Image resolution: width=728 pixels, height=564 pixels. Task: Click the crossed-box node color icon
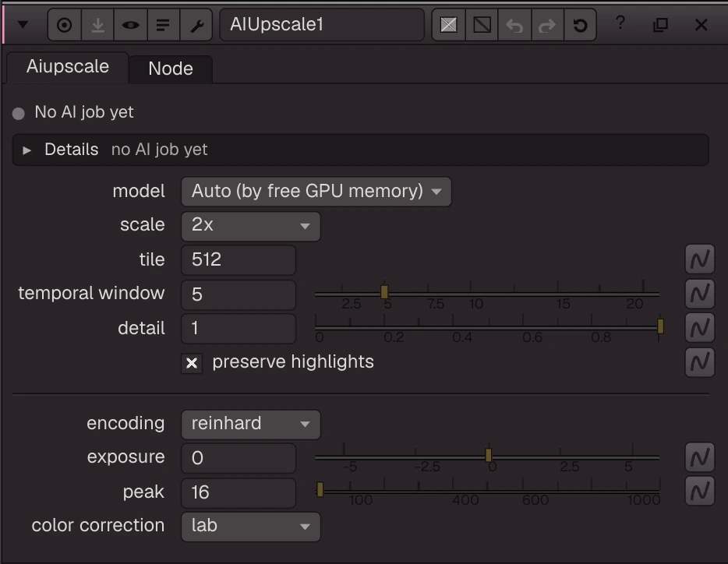(x=448, y=25)
